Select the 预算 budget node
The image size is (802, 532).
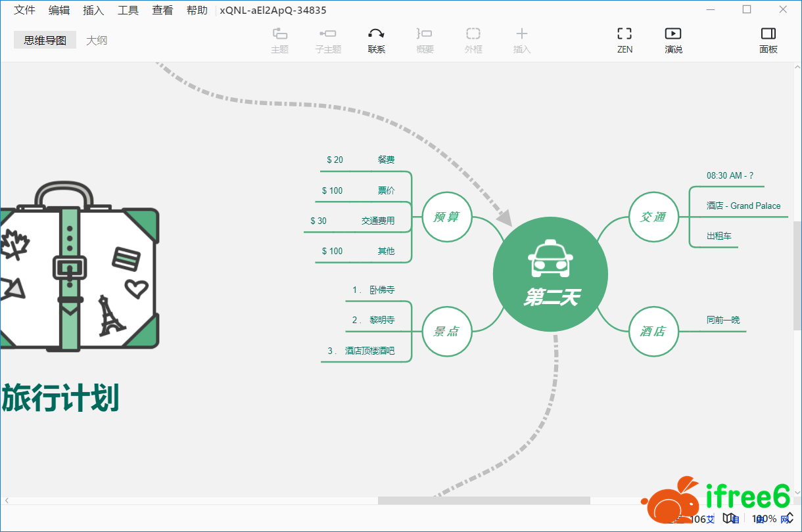pyautogui.click(x=447, y=217)
